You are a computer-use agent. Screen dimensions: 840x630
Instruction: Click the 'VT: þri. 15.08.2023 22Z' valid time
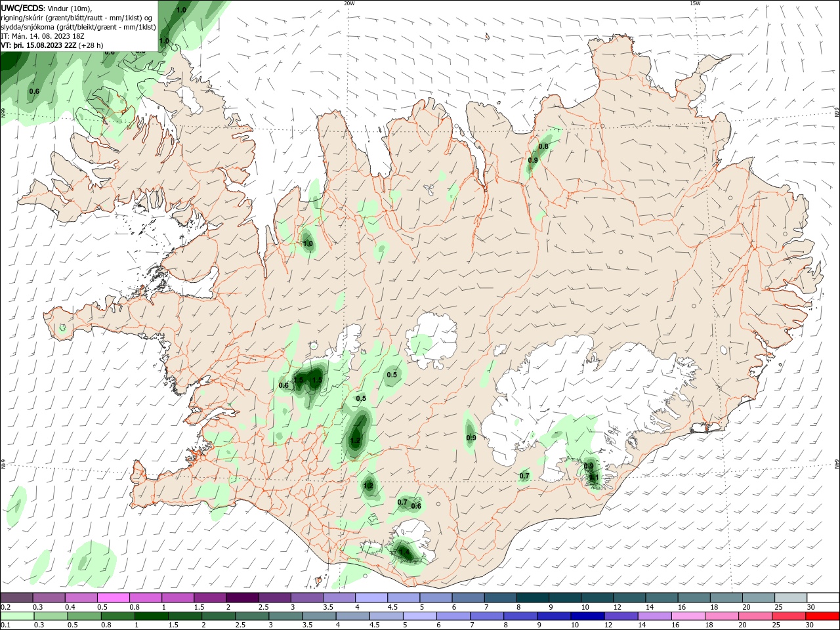39,45
